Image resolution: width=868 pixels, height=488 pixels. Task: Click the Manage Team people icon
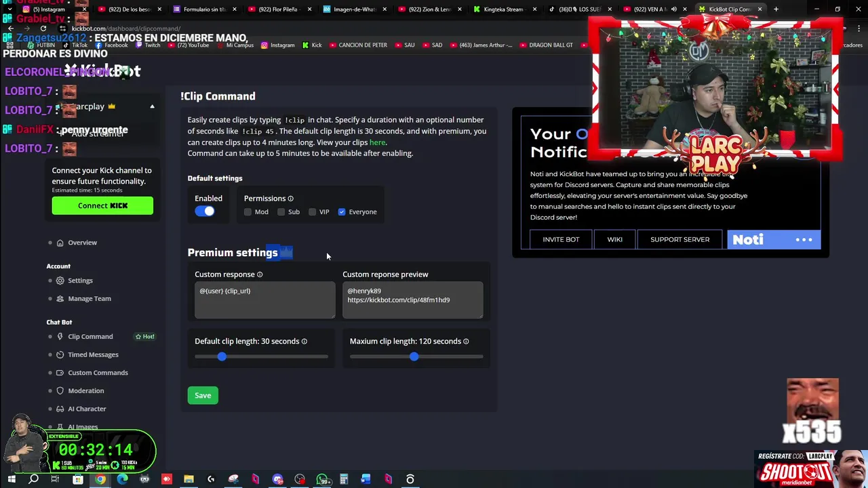[60, 299]
